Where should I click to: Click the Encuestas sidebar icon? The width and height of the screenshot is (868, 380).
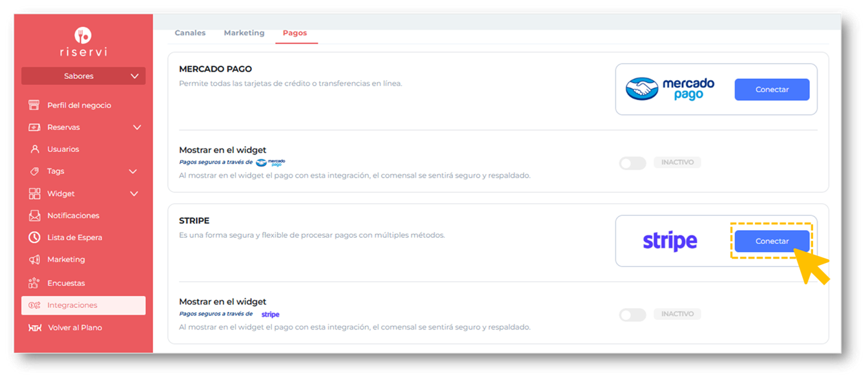point(35,283)
